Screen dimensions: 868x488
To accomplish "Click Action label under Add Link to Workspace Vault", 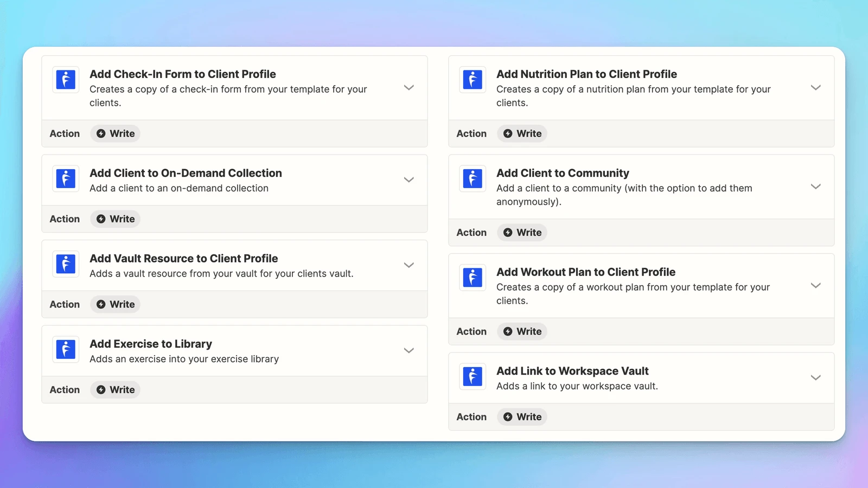I will [x=471, y=417].
